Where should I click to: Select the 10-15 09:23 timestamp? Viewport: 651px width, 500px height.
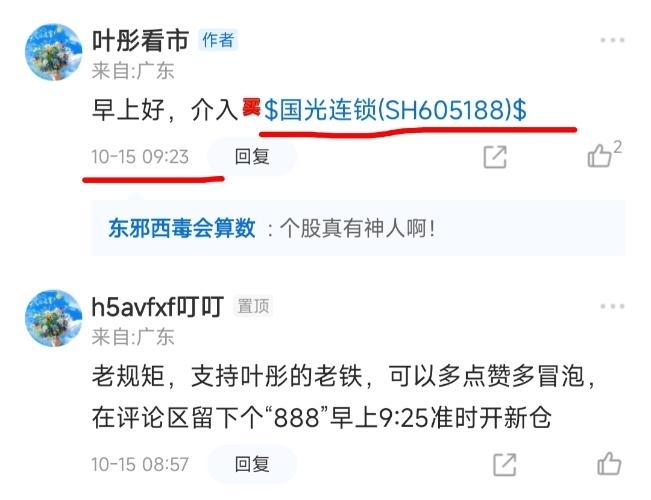[x=140, y=157]
